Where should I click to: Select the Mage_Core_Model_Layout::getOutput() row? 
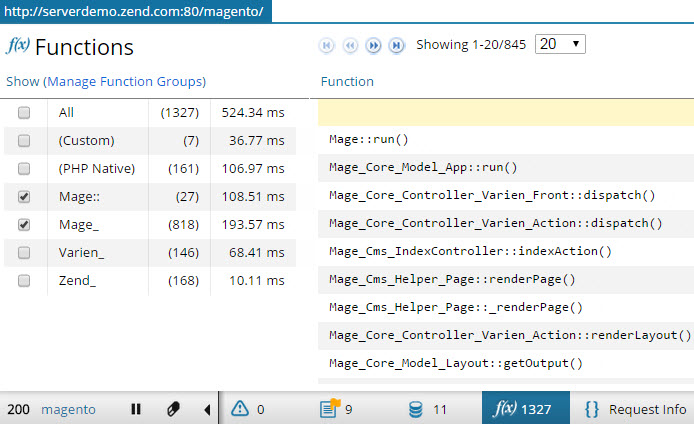(455, 363)
